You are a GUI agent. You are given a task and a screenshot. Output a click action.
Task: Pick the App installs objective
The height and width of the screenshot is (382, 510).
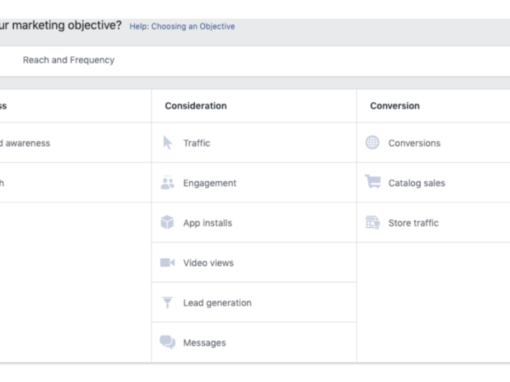207,223
